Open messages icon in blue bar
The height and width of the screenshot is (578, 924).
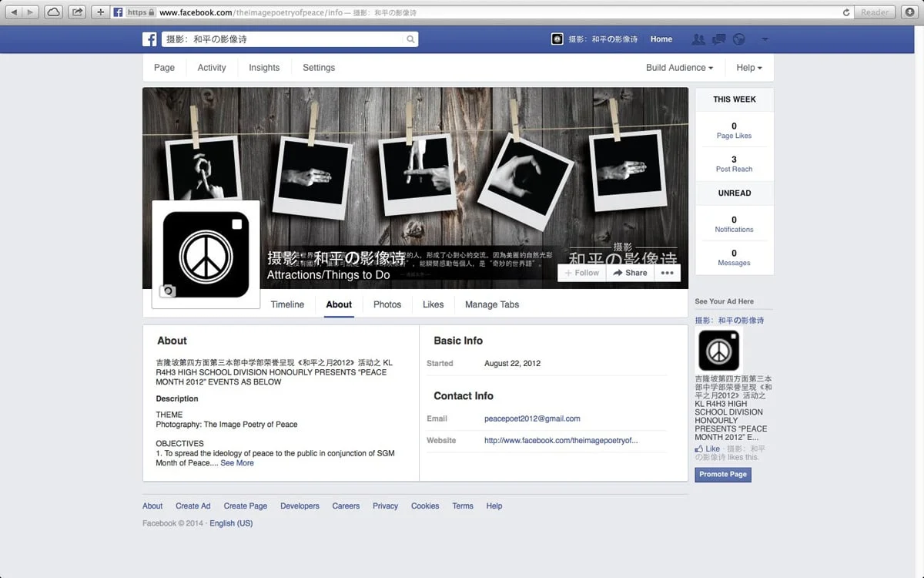(x=718, y=39)
